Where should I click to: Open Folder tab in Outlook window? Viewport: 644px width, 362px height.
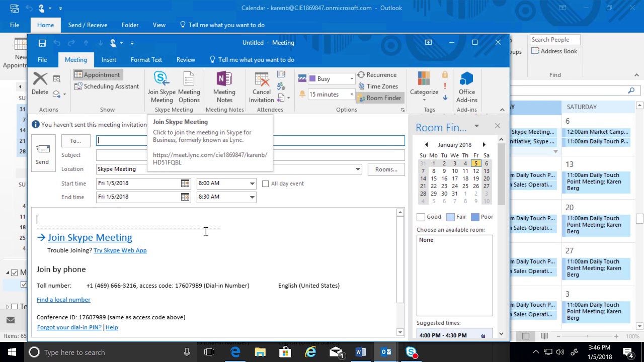tap(130, 25)
